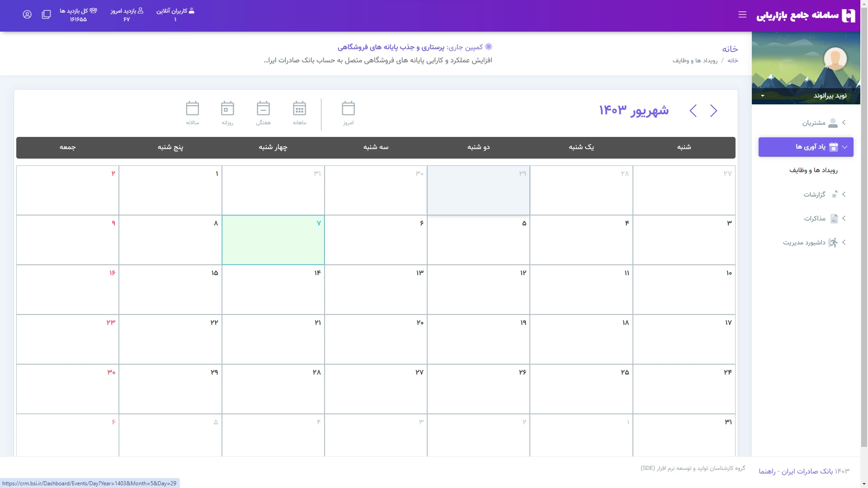Image resolution: width=868 pixels, height=488 pixels.
Task: Click the کل بازدید ها group icon
Action: point(94,10)
